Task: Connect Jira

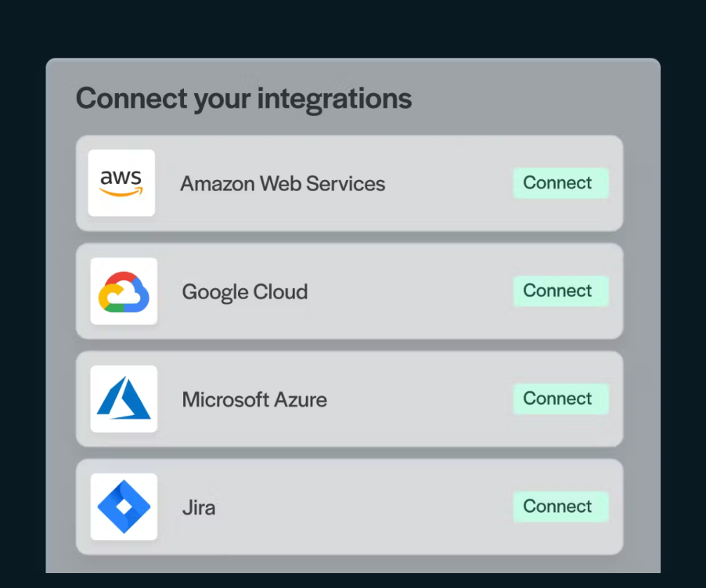Action: (x=560, y=507)
